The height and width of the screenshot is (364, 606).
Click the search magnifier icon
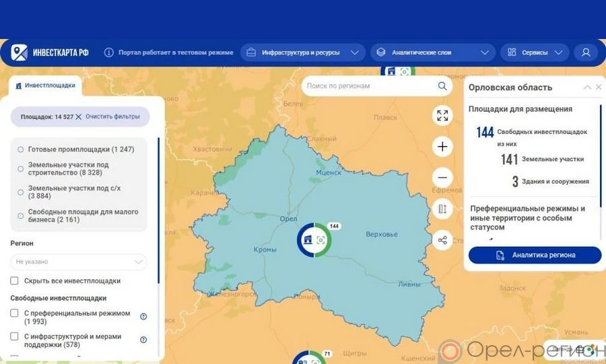point(442,86)
